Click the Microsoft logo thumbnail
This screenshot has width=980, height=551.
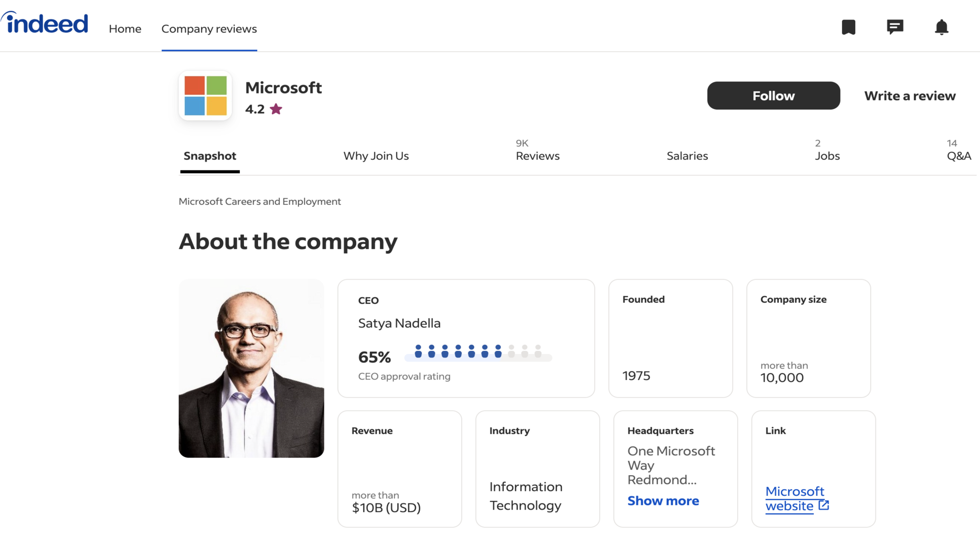tap(206, 96)
